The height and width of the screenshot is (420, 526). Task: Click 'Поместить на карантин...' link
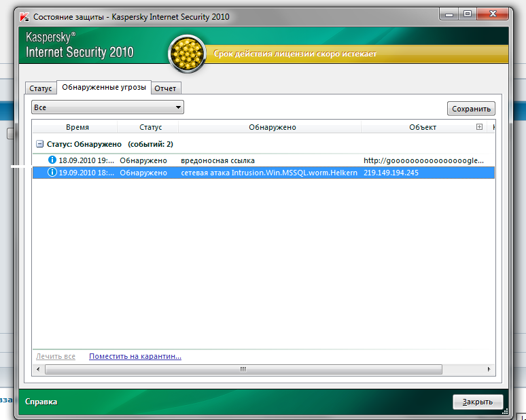click(x=135, y=356)
